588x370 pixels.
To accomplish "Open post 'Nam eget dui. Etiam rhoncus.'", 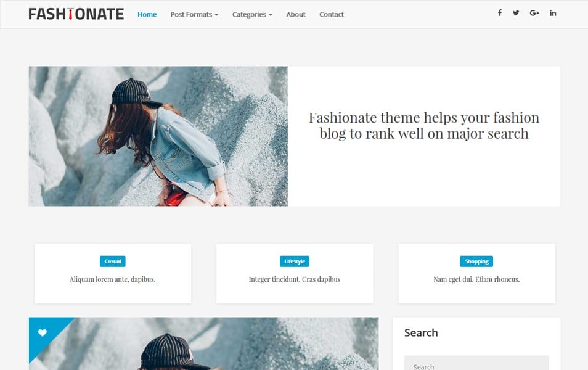I will pyautogui.click(x=476, y=279).
